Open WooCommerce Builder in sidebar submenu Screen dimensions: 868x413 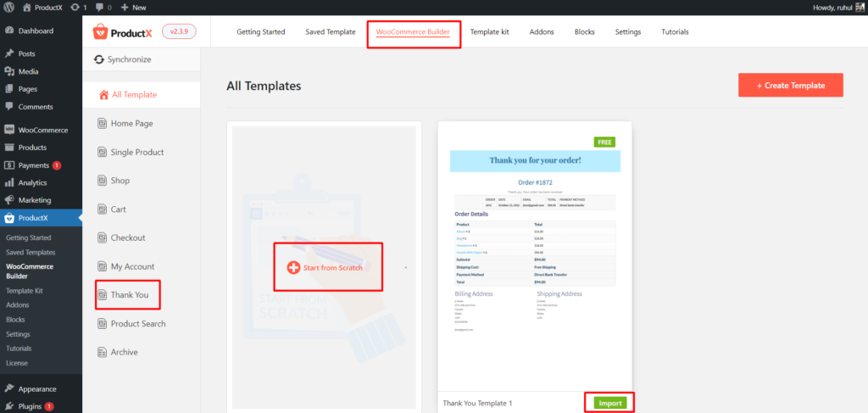pos(30,271)
